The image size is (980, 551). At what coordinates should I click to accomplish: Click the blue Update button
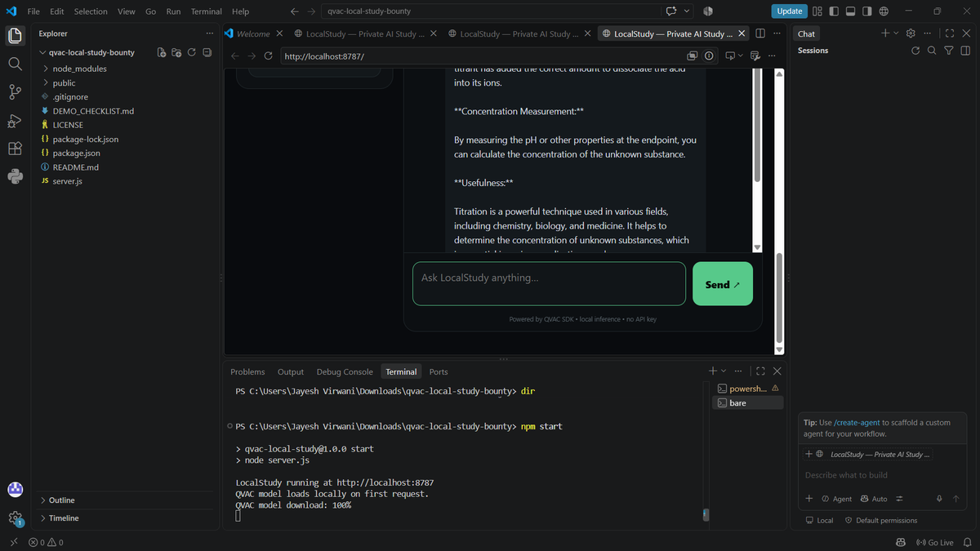(789, 11)
